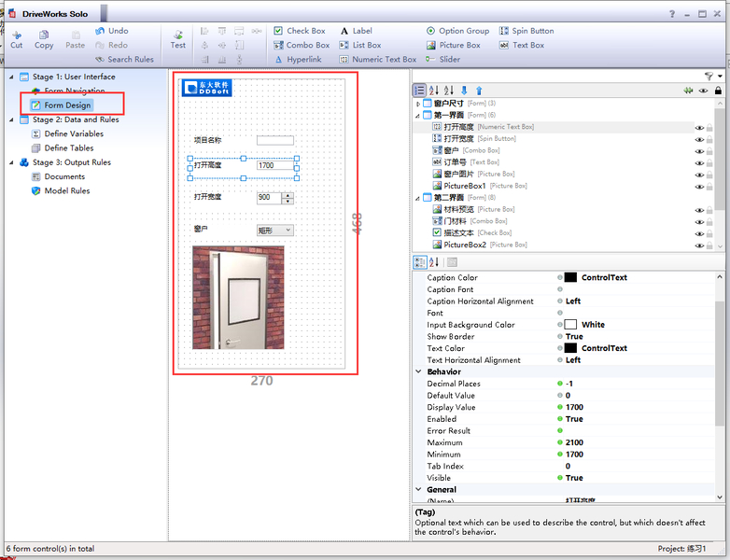The image size is (730, 560).
Task: Expand the 窗户尺寸 form node
Action: pos(418,104)
